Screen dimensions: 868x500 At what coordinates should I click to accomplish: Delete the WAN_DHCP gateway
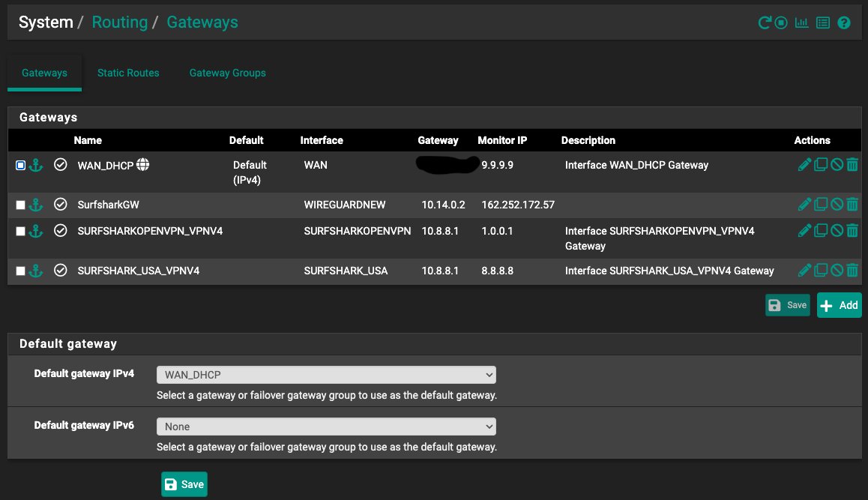point(852,164)
